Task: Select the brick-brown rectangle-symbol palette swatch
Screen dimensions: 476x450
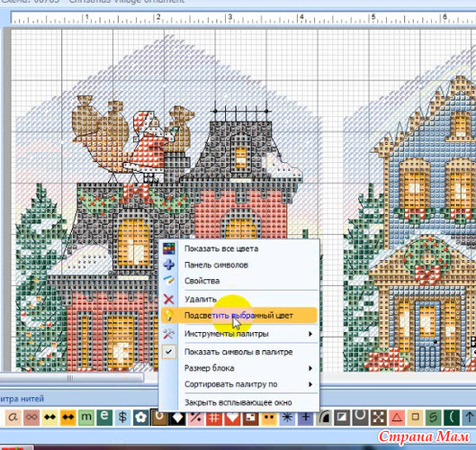Action: coord(250,418)
